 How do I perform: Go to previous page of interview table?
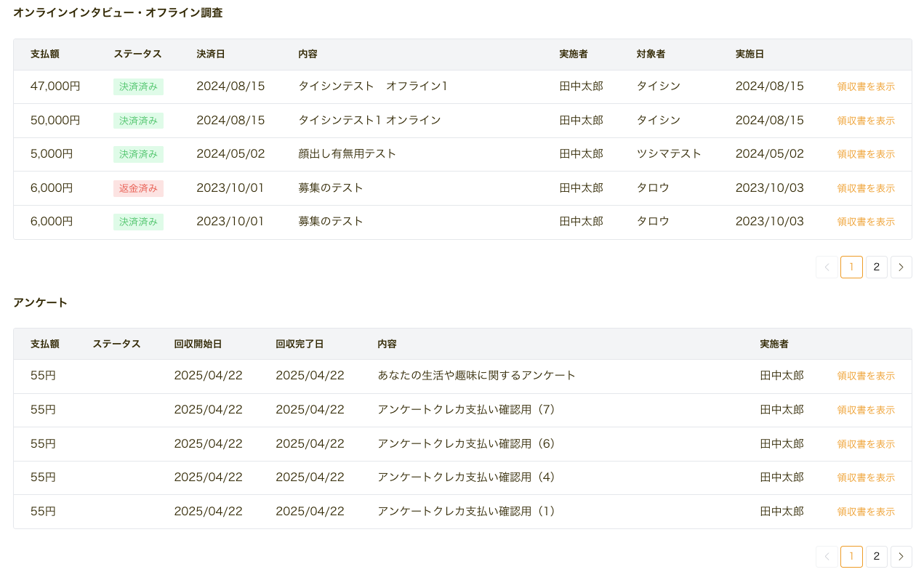[827, 267]
